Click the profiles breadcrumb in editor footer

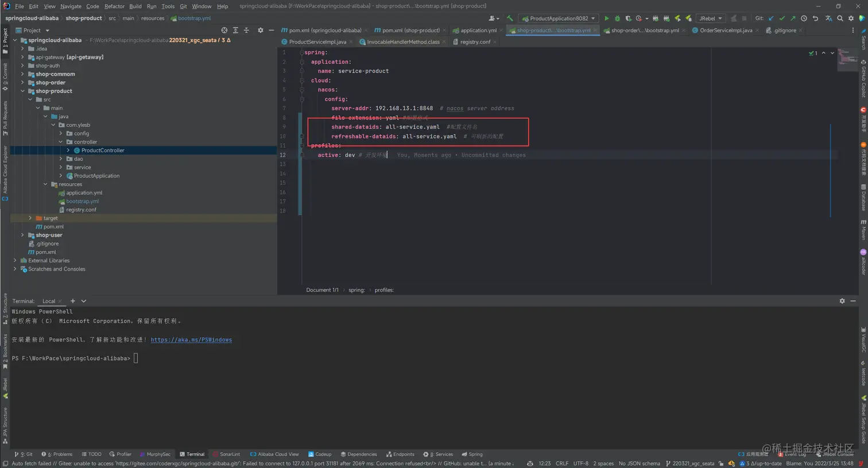[384, 290]
